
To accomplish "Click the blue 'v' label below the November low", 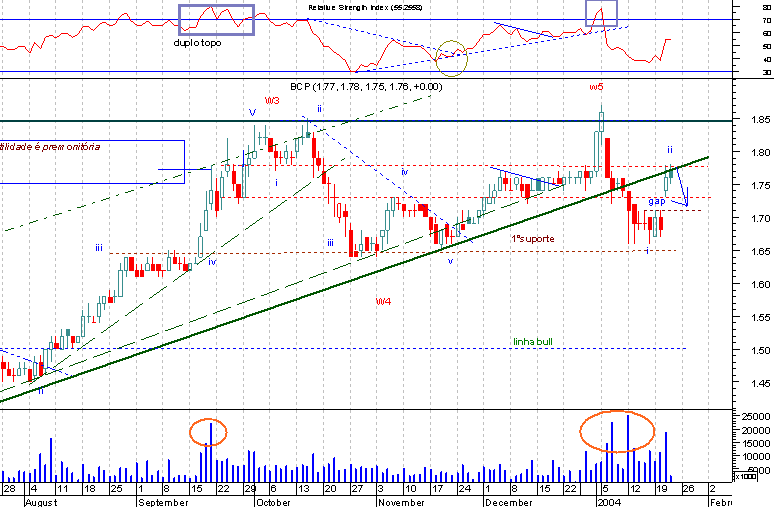I will click(450, 261).
